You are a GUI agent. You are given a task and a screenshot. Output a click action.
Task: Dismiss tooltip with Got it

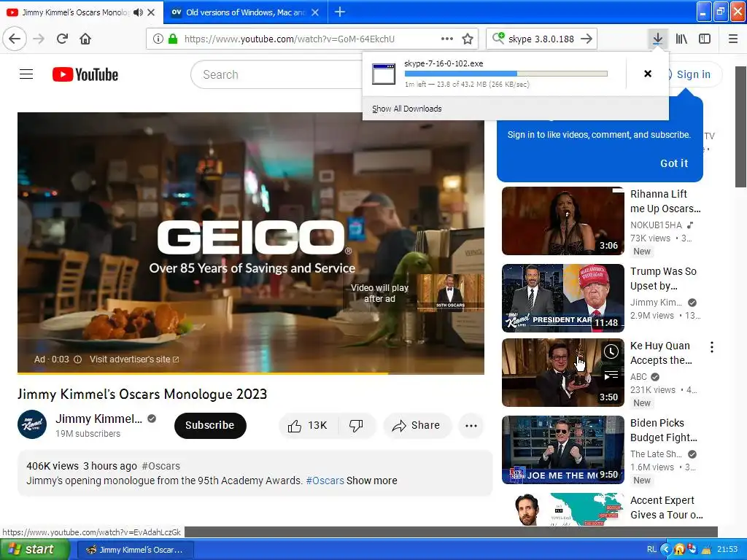[x=673, y=163]
